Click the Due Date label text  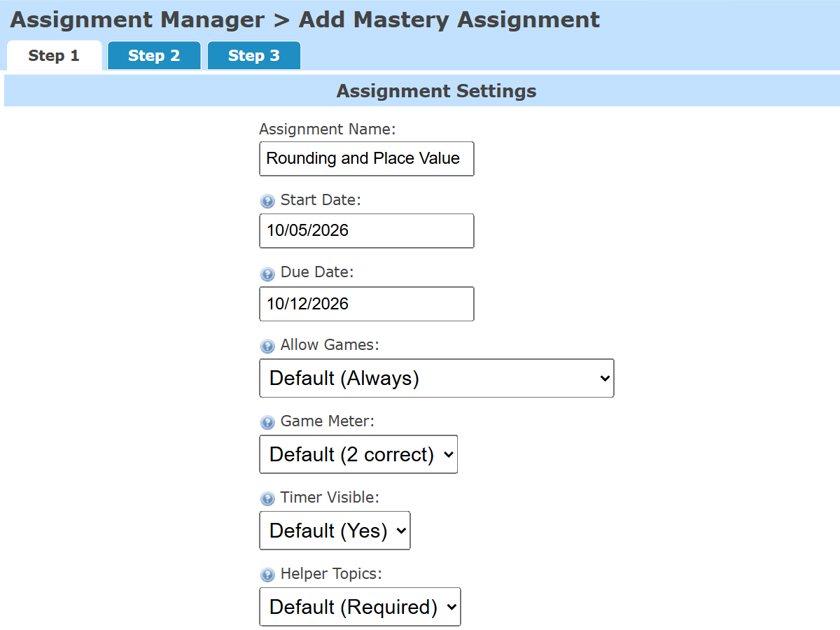click(317, 272)
